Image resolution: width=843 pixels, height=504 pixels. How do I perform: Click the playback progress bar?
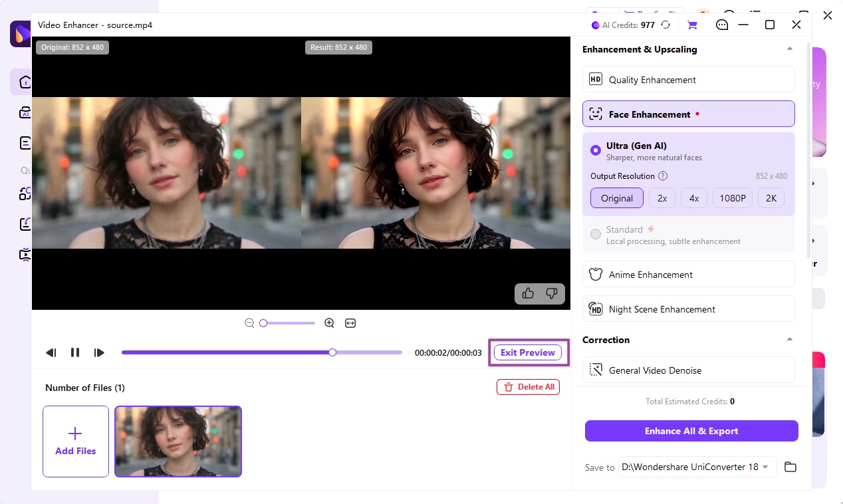pos(262,352)
